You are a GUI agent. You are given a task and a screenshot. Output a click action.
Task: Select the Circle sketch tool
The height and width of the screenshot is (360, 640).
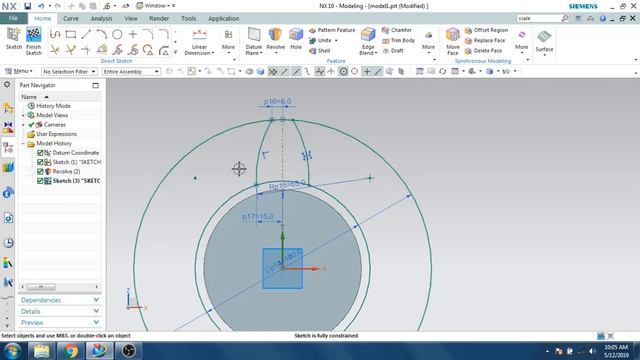[117, 34]
